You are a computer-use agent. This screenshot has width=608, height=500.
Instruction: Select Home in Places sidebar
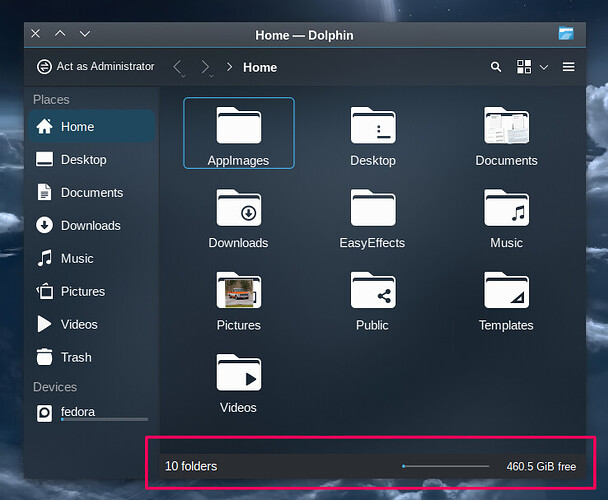[92, 126]
